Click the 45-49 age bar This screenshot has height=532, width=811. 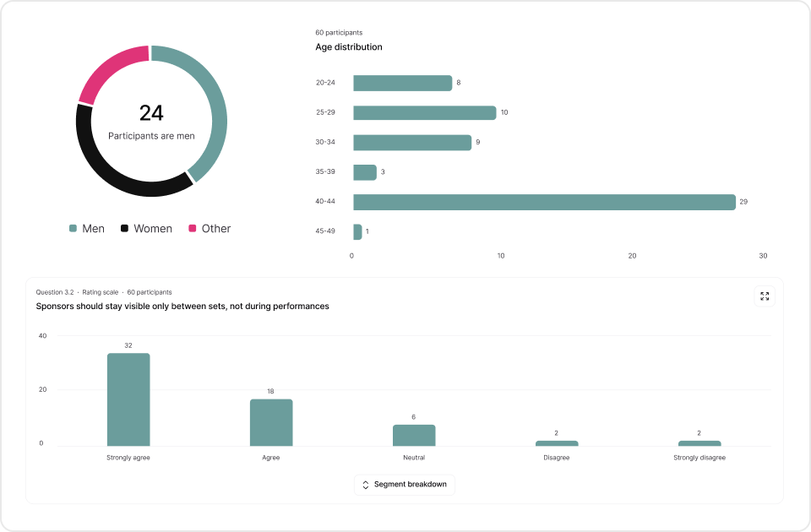click(x=357, y=231)
